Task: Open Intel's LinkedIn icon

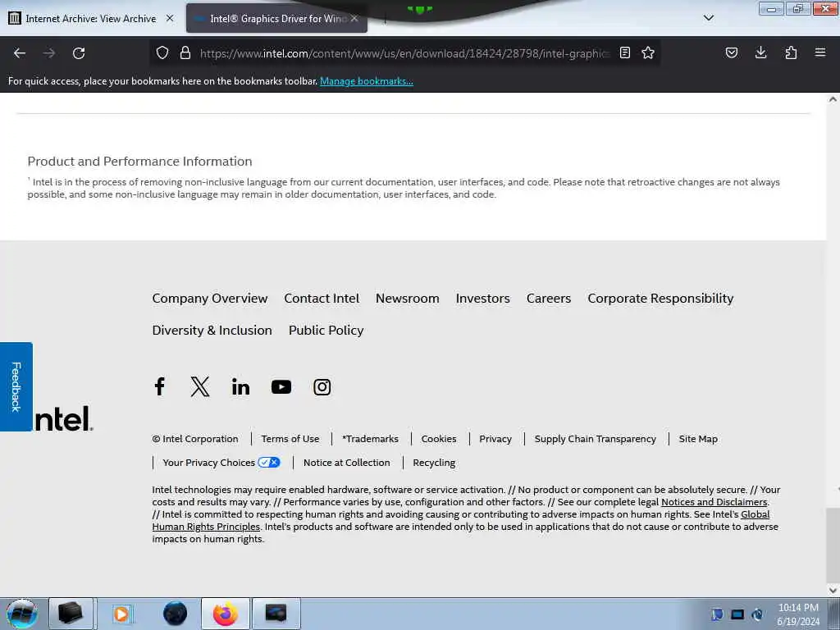Action: [240, 386]
